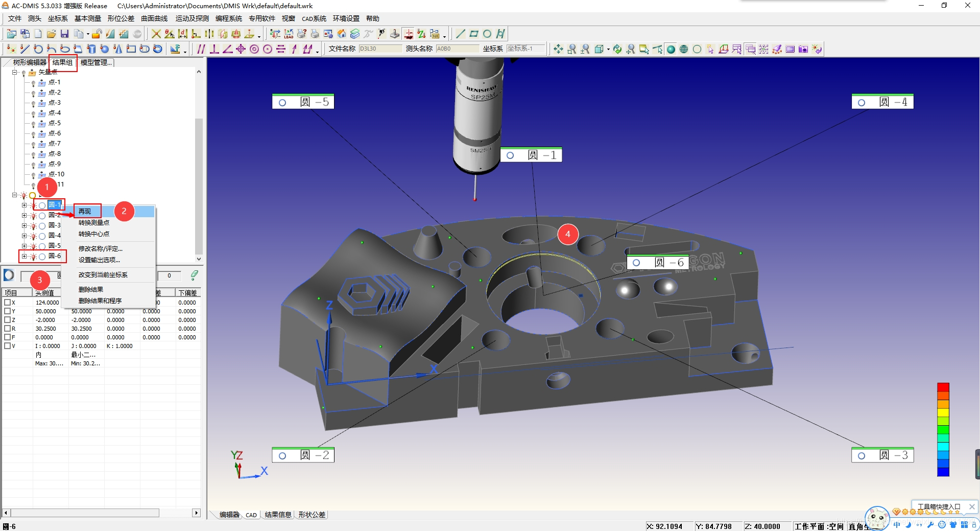Image resolution: width=980 pixels, height=531 pixels.
Task: Choose the position tolerance icon
Action: tap(241, 49)
